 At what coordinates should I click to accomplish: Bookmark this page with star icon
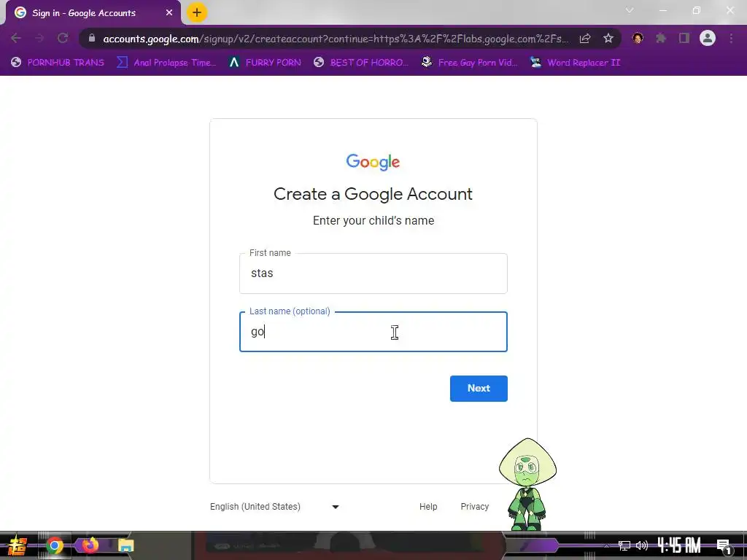pyautogui.click(x=608, y=38)
